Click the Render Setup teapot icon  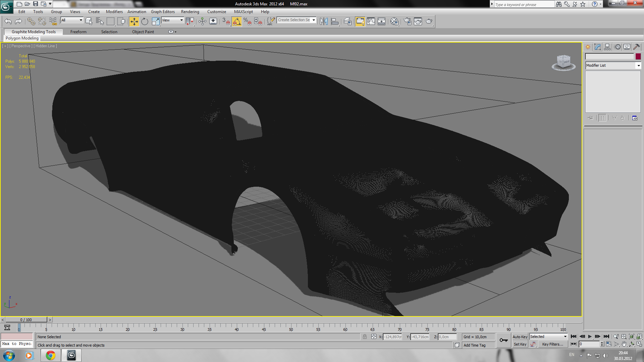(x=407, y=22)
